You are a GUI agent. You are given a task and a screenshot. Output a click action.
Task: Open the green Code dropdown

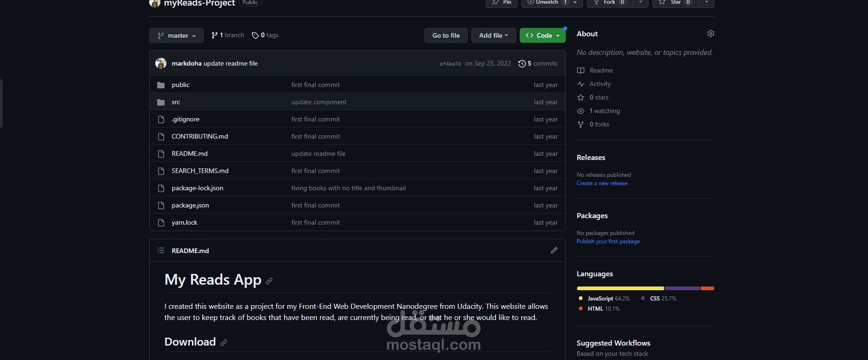pos(543,35)
